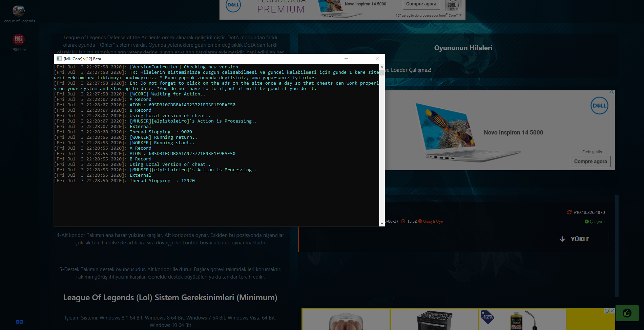
Task: Click the İşletim Sistemi requirements text
Action: (170, 322)
